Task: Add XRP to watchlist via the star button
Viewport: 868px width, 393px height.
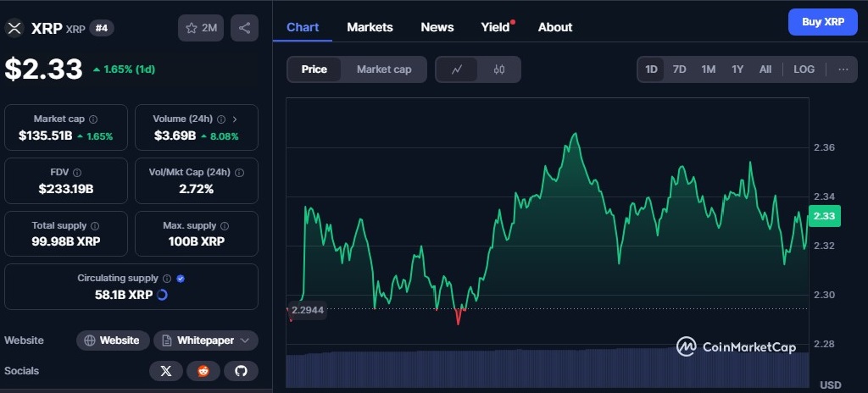Action: coord(201,28)
